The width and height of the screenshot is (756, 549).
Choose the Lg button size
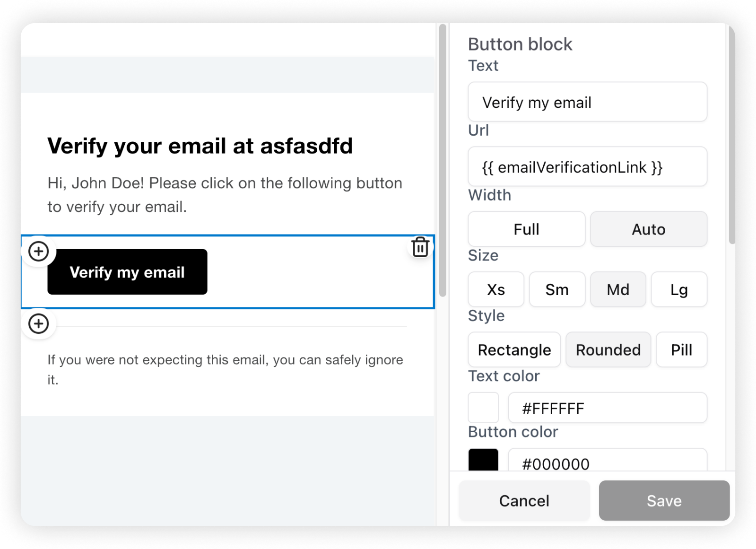678,289
